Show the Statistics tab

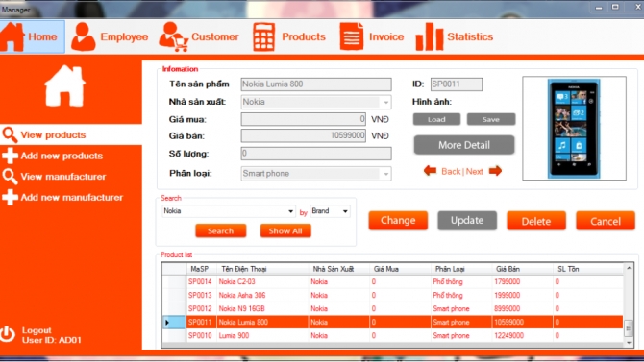coord(455,36)
